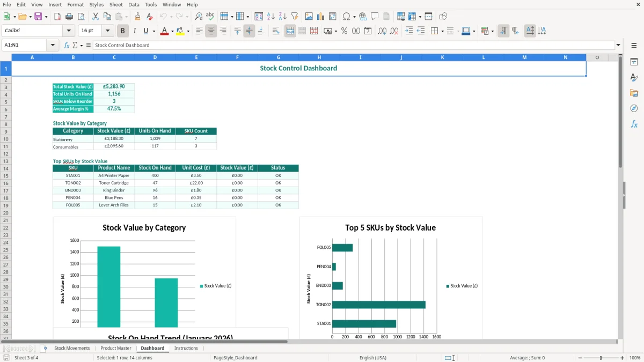The width and height of the screenshot is (644, 362).
Task: Open the Sidebar Navigator compass icon
Action: [x=634, y=108]
